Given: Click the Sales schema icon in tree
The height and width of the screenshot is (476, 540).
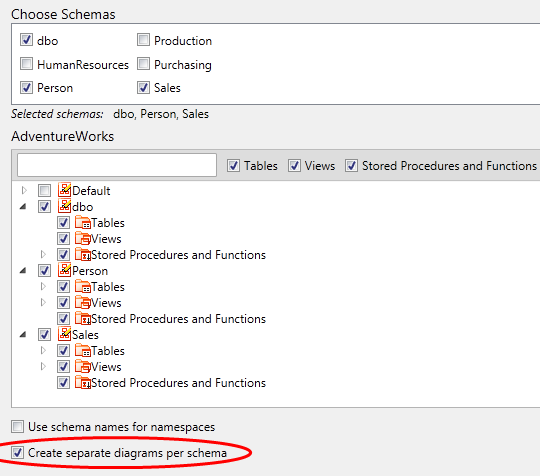Looking at the screenshot, I should 64,334.
